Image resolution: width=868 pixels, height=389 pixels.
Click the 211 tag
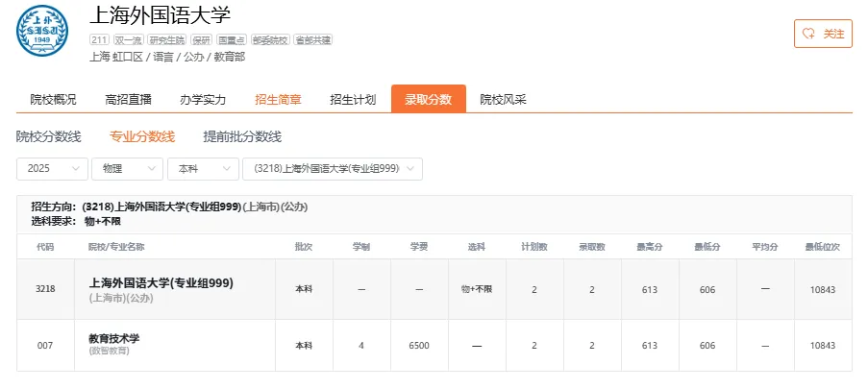[100, 39]
